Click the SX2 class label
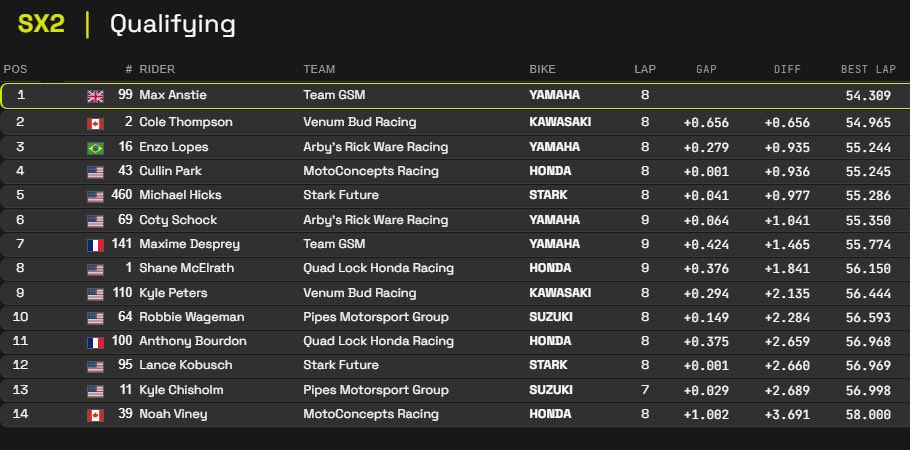 click(41, 24)
